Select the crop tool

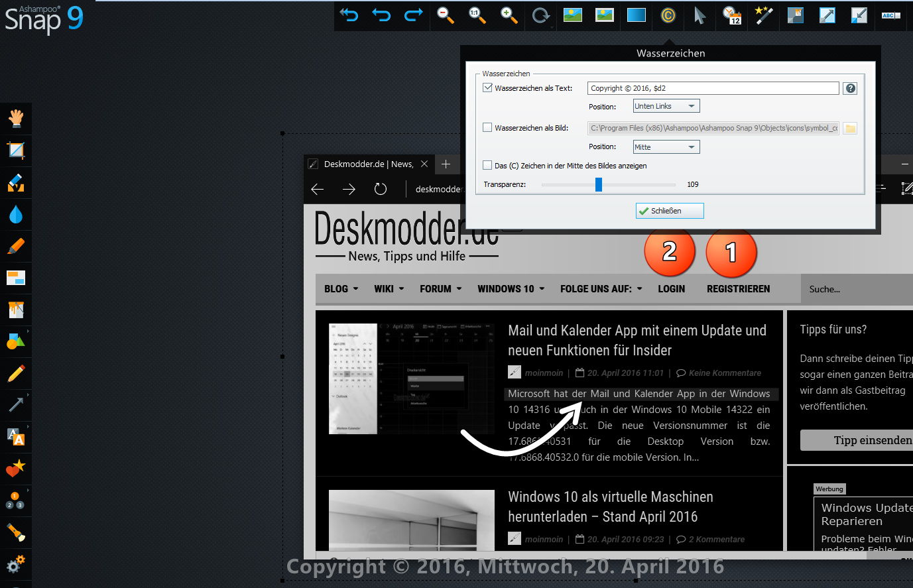click(16, 150)
